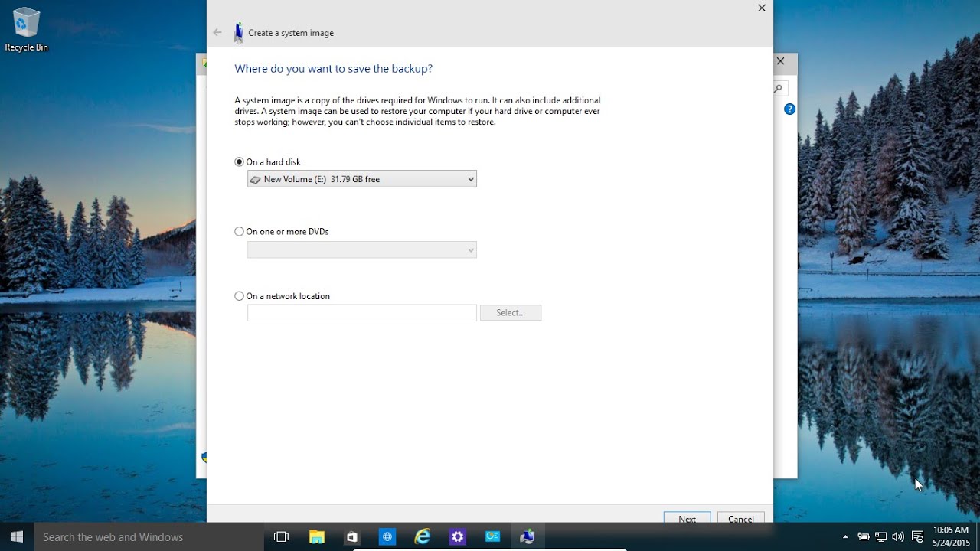
Task: Click the 'Search the web and Windows' box
Action: pos(149,537)
